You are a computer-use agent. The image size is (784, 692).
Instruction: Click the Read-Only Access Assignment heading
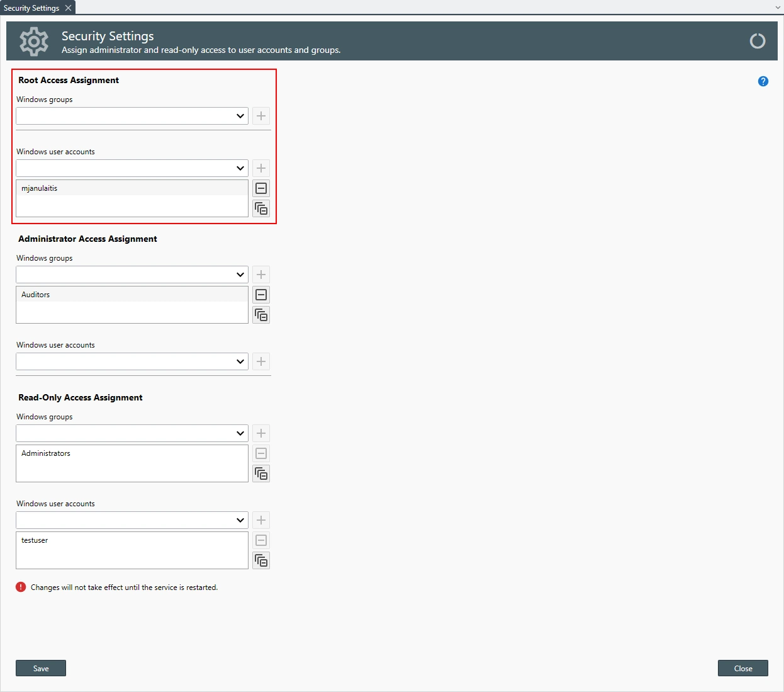(x=81, y=397)
